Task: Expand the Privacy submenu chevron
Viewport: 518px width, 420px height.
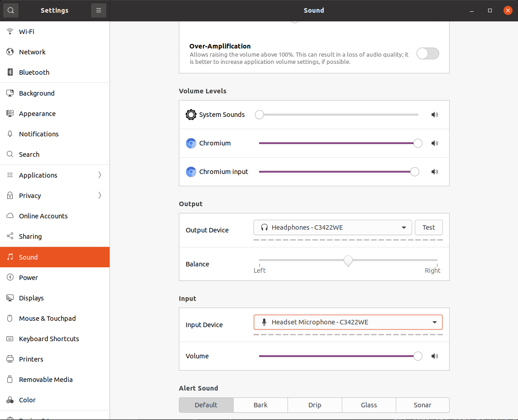Action: pyautogui.click(x=100, y=195)
